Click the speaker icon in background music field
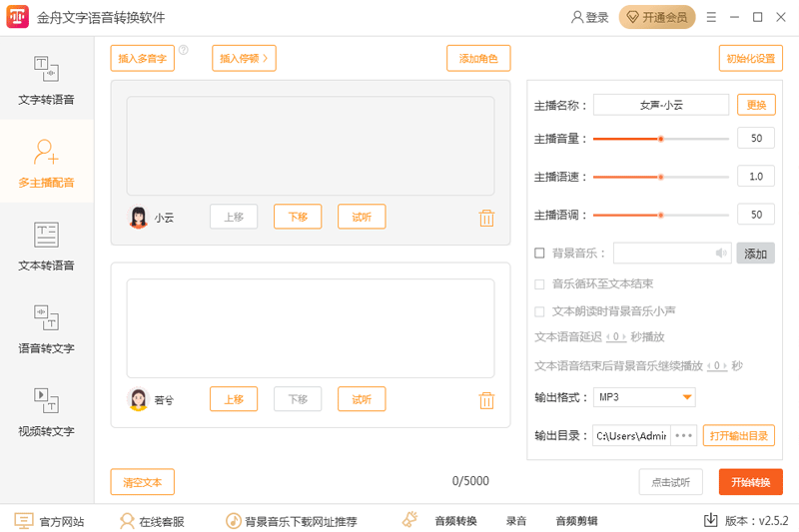799x532 pixels. pos(720,254)
